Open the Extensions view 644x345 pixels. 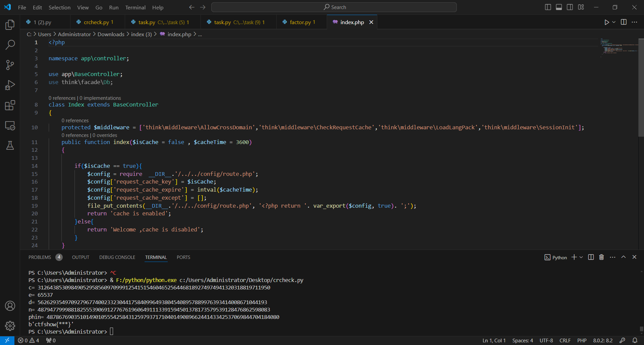pyautogui.click(x=10, y=105)
